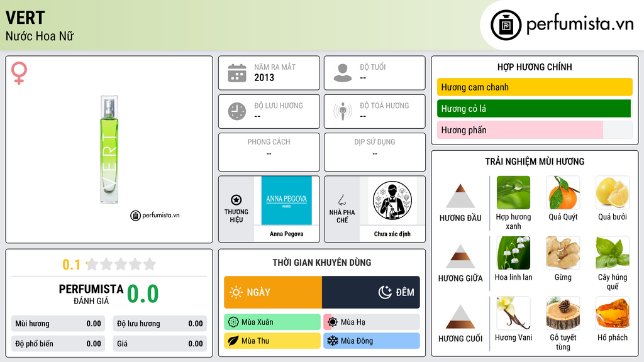Image resolution: width=644 pixels, height=362 pixels.
Task: Click the Hương đầu pyramid icon
Action: (460, 196)
